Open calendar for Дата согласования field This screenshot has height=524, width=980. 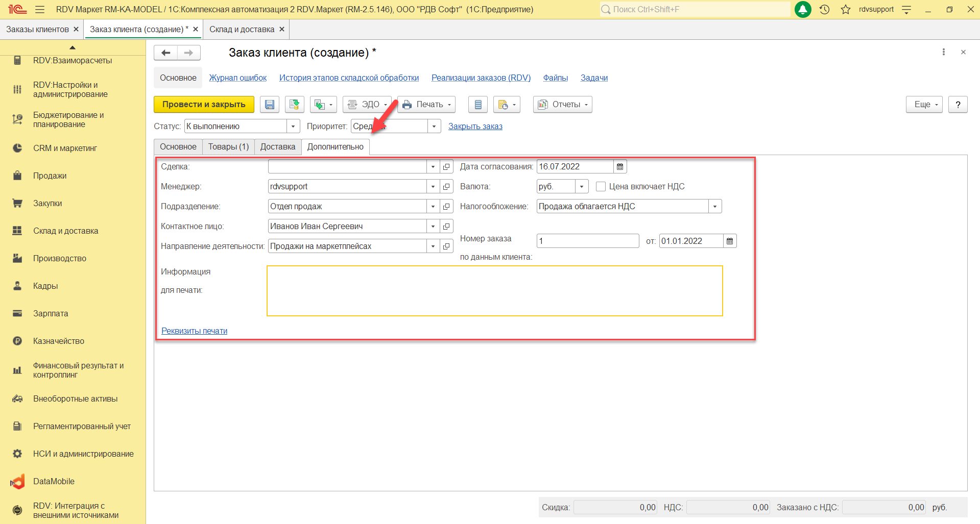point(620,167)
